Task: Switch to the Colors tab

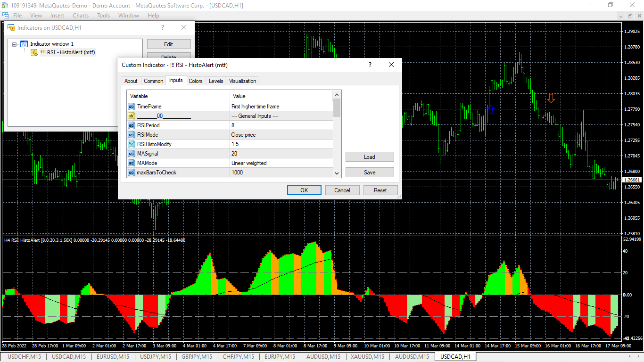Action: point(196,81)
